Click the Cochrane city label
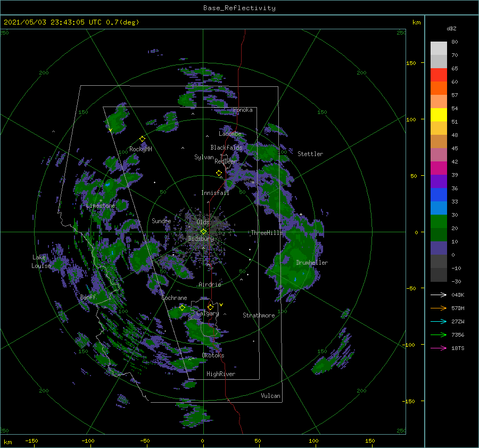Viewport: 479px width, 448px height. (x=174, y=298)
